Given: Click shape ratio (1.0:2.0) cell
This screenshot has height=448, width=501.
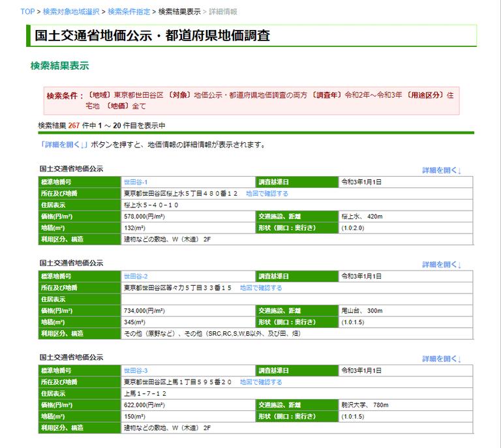Looking at the screenshot, I should (406, 228).
